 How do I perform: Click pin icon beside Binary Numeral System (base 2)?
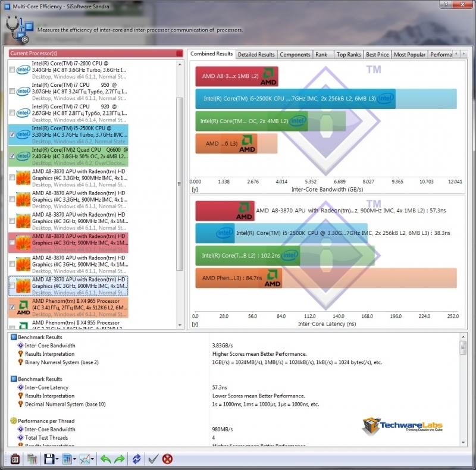click(21, 362)
